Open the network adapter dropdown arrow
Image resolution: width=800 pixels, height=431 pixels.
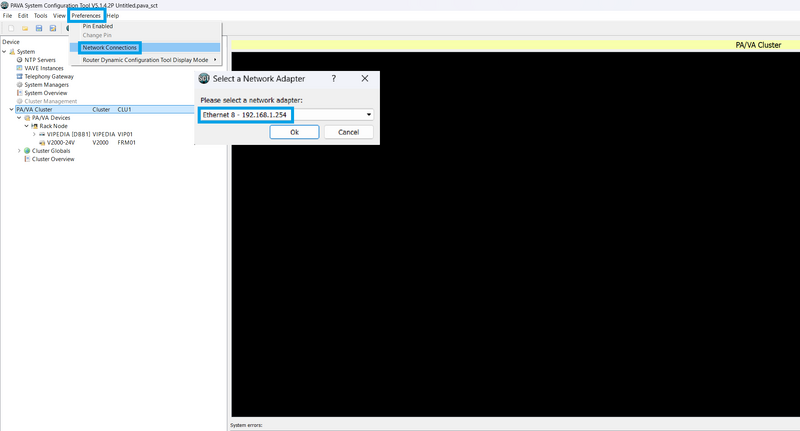(368, 115)
